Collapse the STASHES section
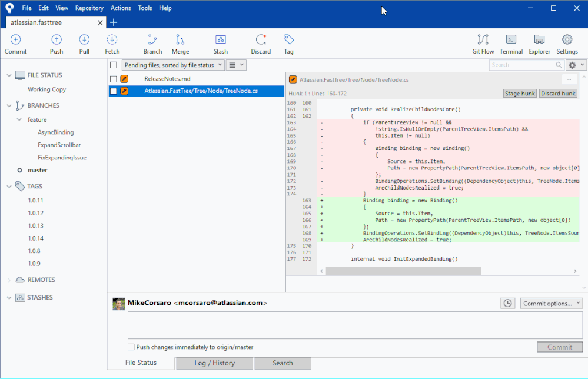Viewport: 588px width, 379px height. [x=9, y=298]
